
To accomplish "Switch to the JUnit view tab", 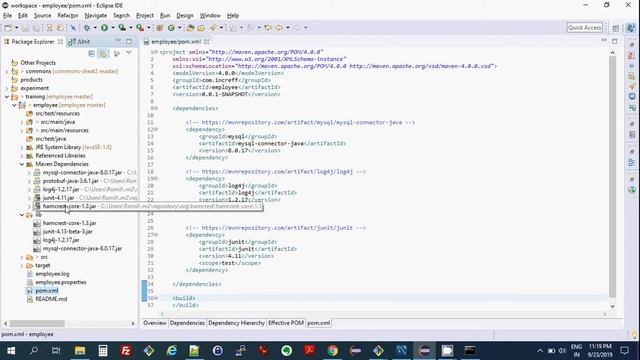I will (x=80, y=42).
